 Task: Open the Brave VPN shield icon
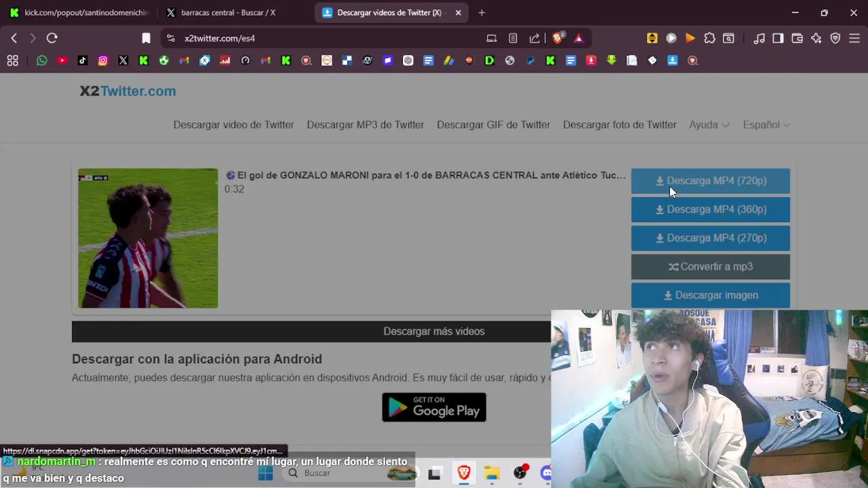coord(835,38)
